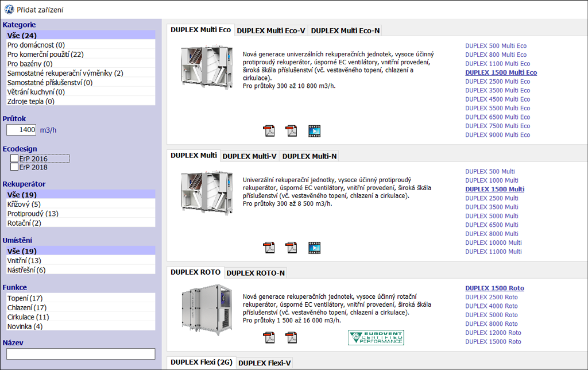Select the DUPLEX Flexi (2G) tab
The image size is (588, 370).
202,363
